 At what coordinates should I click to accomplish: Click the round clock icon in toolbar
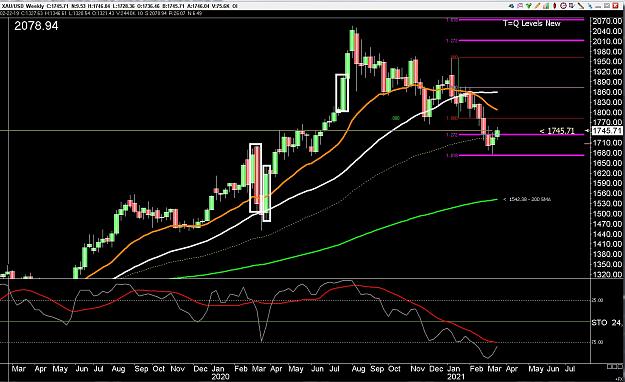563,6
